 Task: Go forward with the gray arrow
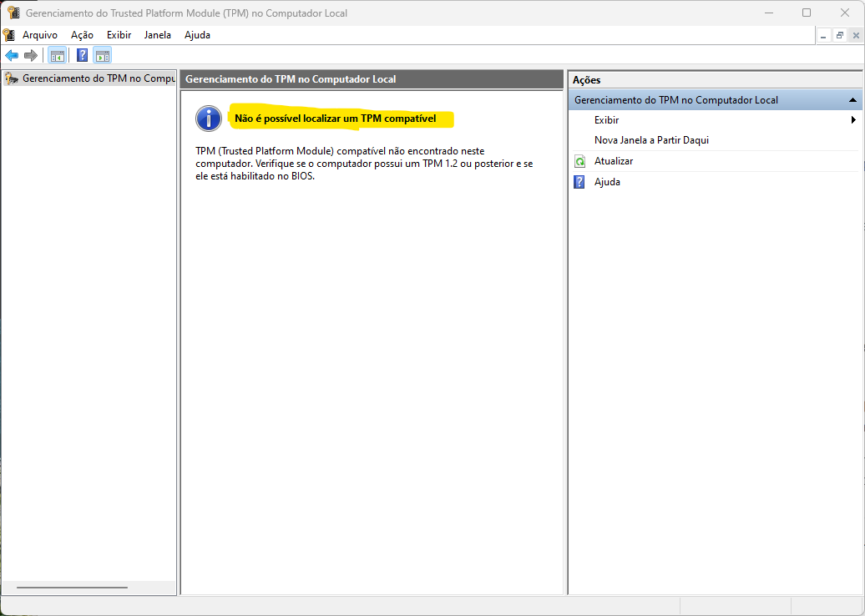click(x=31, y=55)
